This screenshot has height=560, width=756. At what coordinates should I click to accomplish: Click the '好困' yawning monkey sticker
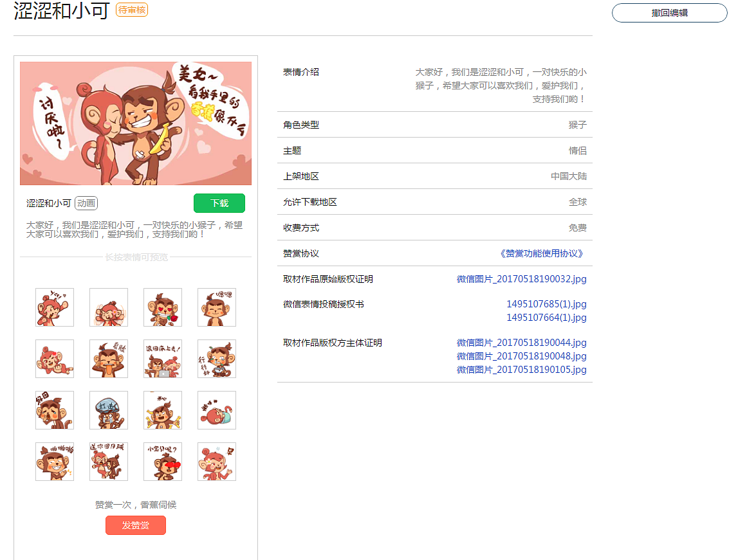[55, 410]
